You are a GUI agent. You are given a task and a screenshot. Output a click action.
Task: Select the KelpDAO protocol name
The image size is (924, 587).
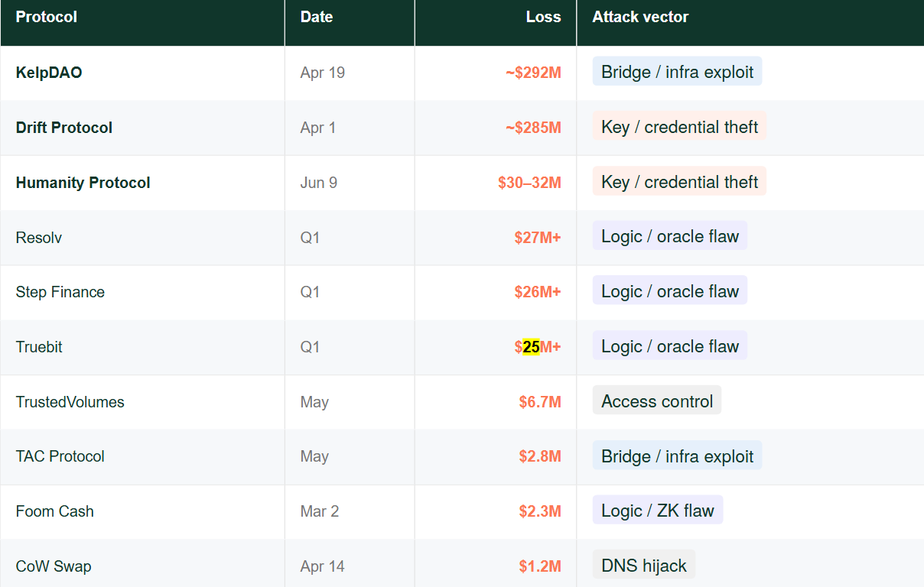(49, 73)
